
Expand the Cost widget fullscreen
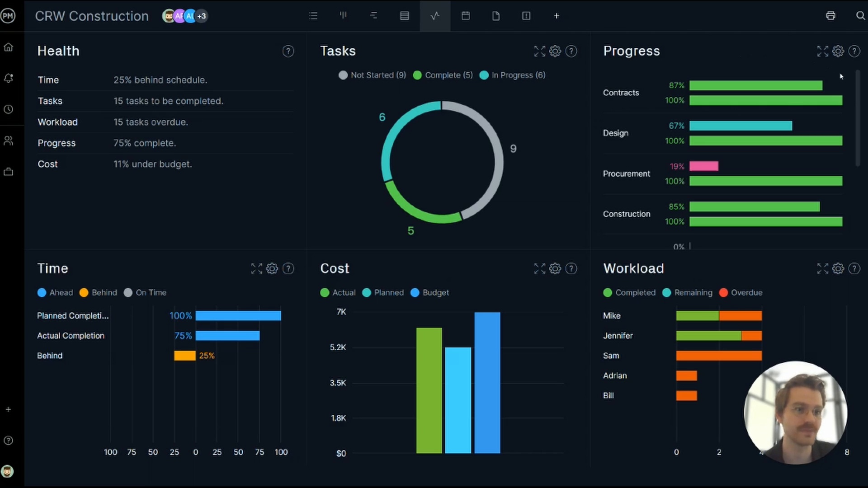tap(540, 269)
